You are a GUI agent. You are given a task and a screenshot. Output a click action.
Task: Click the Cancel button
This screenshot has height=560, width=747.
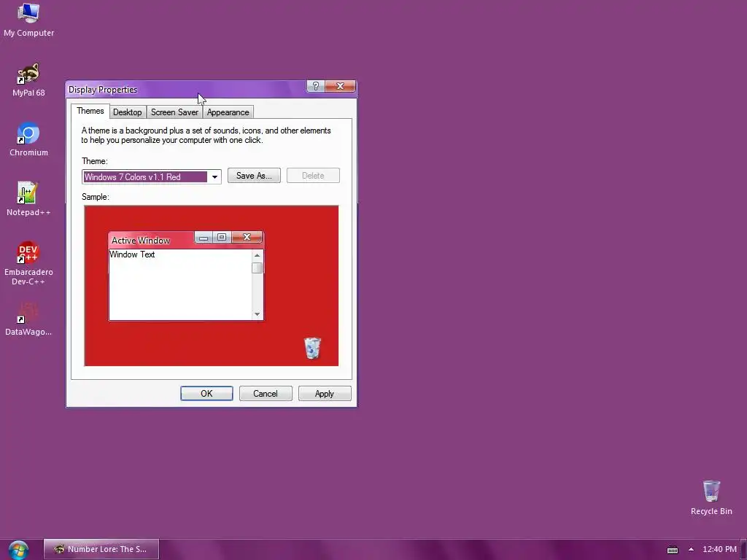click(x=266, y=393)
